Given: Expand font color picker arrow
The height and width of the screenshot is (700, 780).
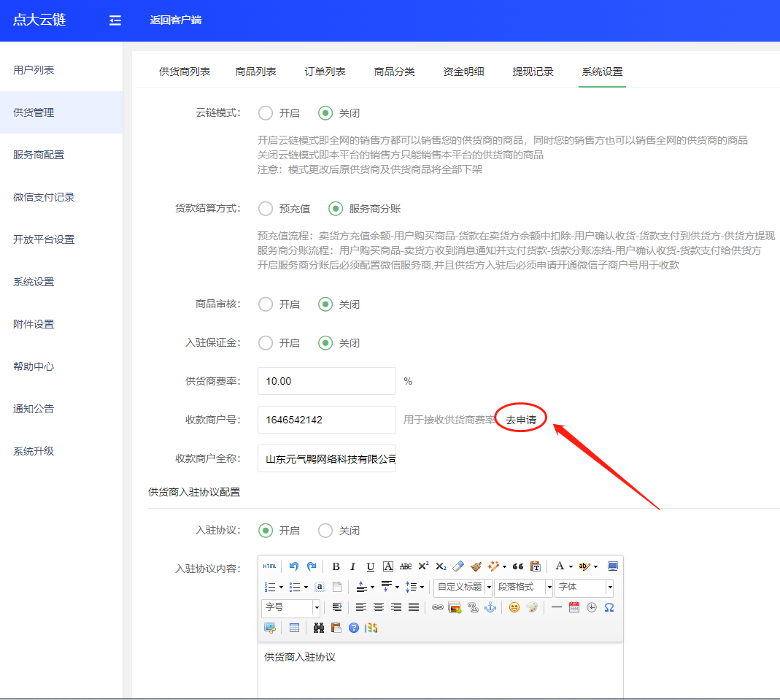Looking at the screenshot, I should click(571, 566).
